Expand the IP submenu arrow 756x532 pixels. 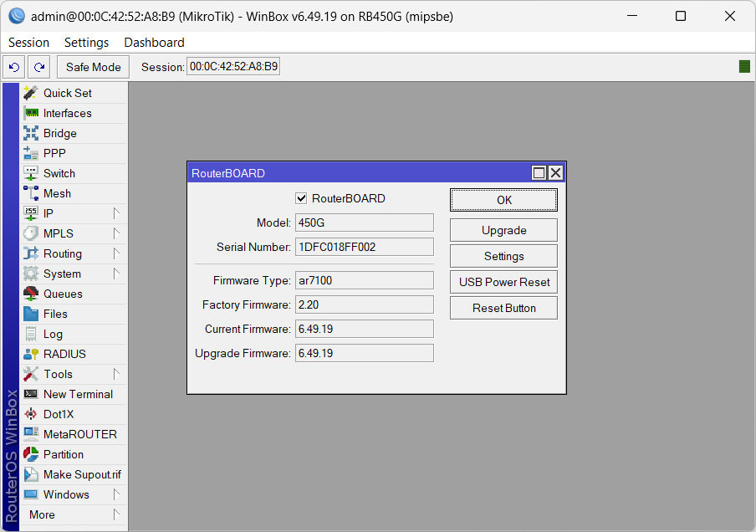click(x=115, y=213)
